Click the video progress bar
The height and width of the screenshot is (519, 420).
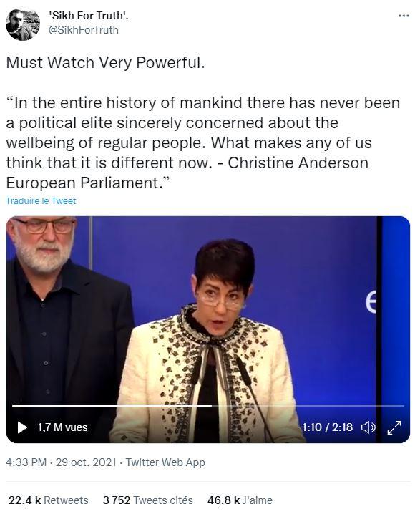(208, 405)
